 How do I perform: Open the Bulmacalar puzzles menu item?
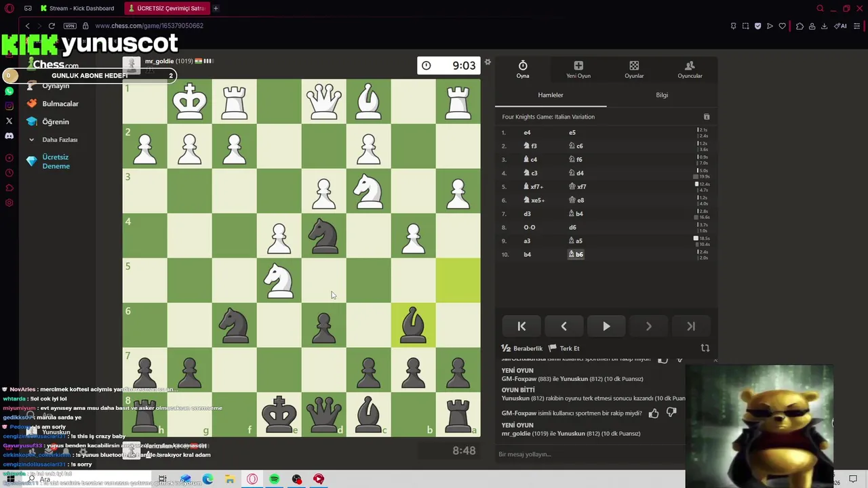pos(53,104)
